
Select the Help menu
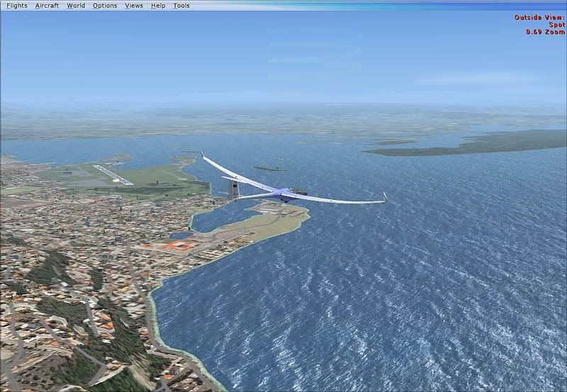pos(158,6)
